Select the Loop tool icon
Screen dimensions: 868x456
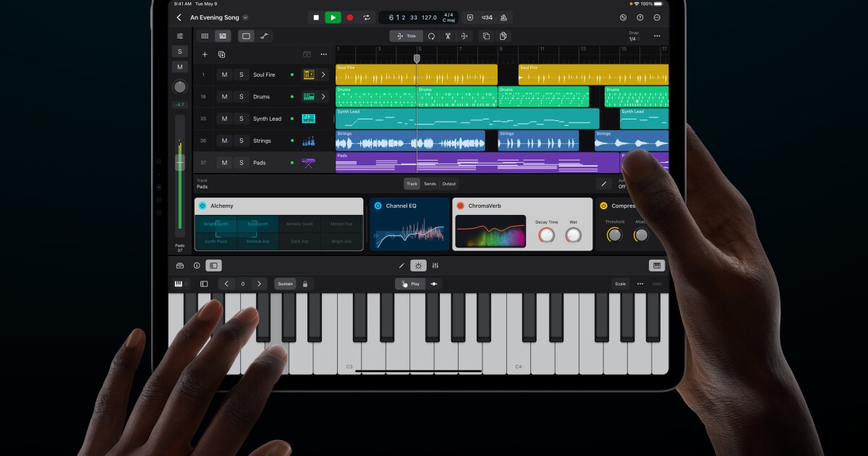click(x=432, y=36)
